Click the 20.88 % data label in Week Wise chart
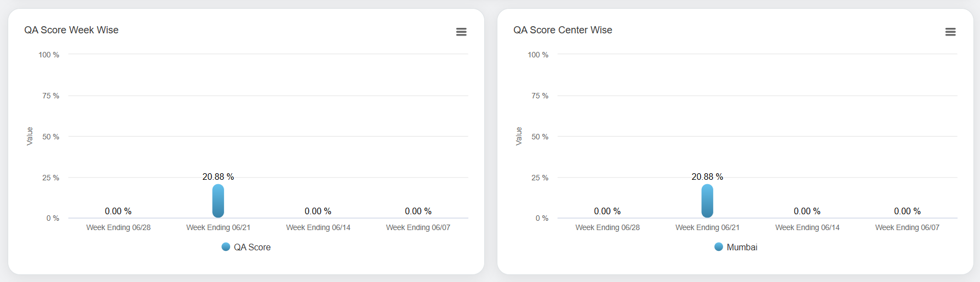The image size is (980, 282). point(218,177)
